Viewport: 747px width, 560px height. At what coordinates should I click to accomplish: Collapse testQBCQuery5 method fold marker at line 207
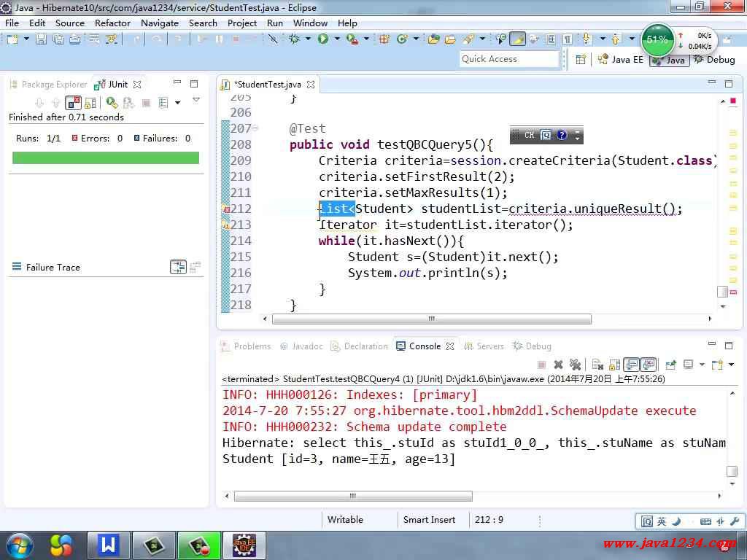[255, 128]
